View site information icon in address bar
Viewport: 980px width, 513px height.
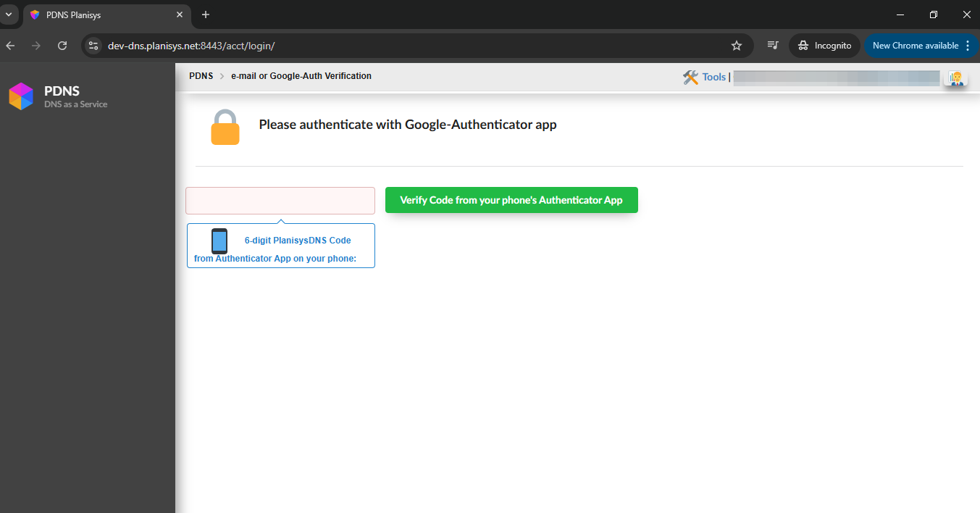click(x=93, y=46)
